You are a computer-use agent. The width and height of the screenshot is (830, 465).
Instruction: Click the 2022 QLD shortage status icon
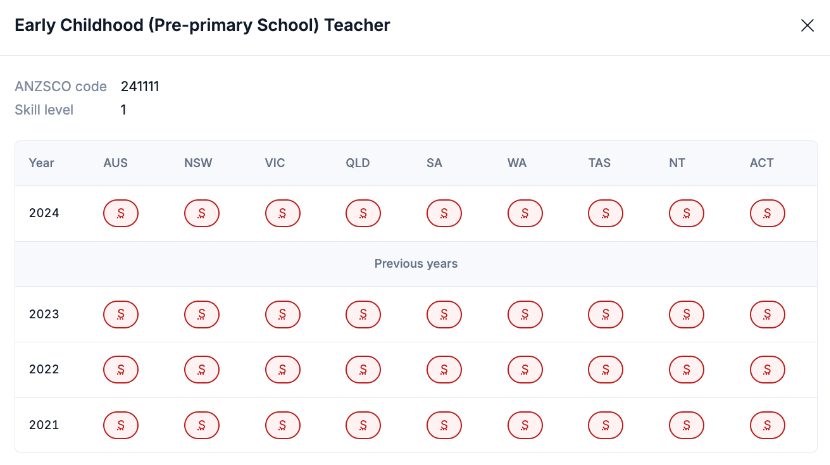[363, 370]
